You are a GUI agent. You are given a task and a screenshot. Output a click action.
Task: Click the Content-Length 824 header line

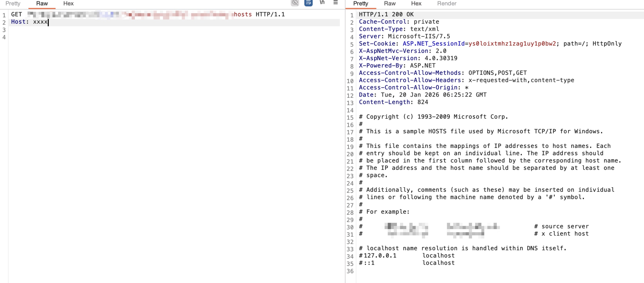tap(393, 102)
